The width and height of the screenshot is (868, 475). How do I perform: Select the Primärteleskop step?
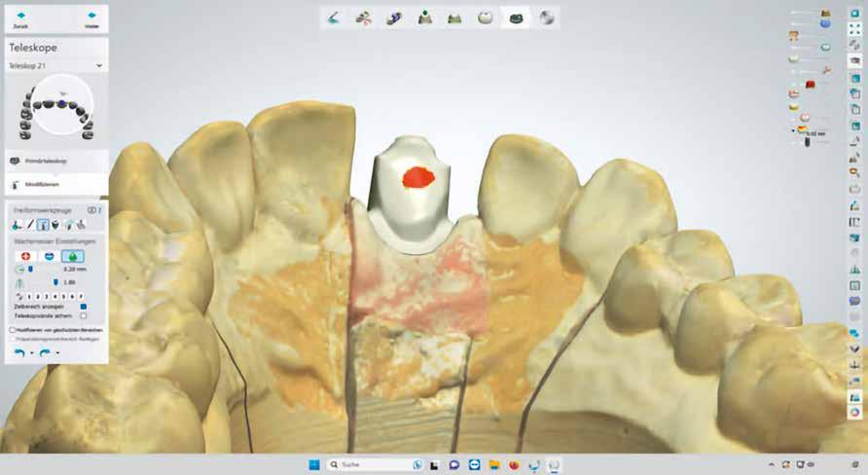point(55,162)
